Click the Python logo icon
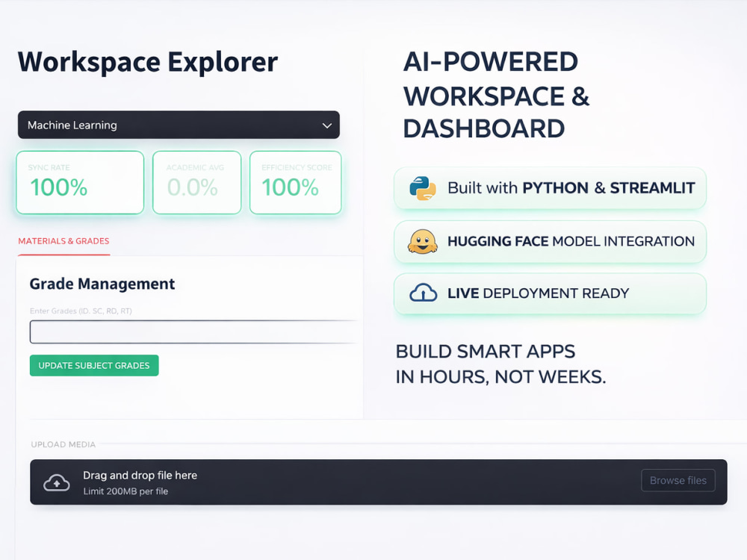 click(423, 188)
